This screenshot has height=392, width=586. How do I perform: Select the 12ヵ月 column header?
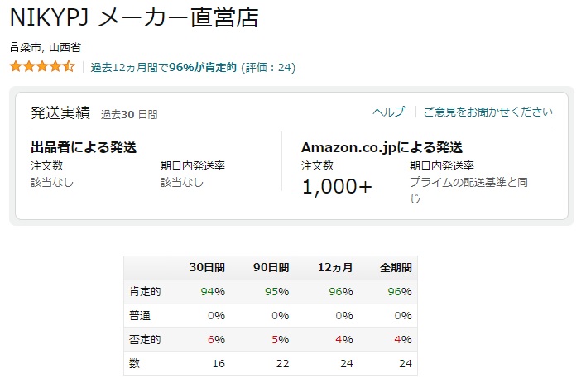pyautogui.click(x=335, y=268)
